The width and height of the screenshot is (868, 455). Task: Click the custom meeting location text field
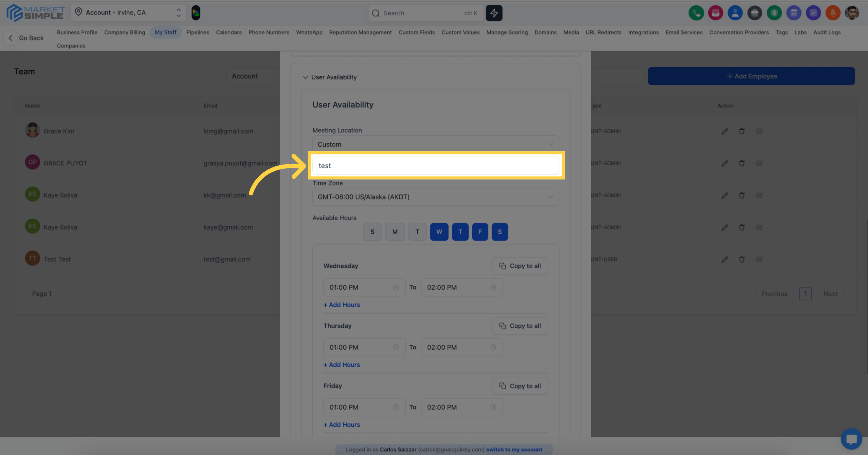[x=435, y=166]
